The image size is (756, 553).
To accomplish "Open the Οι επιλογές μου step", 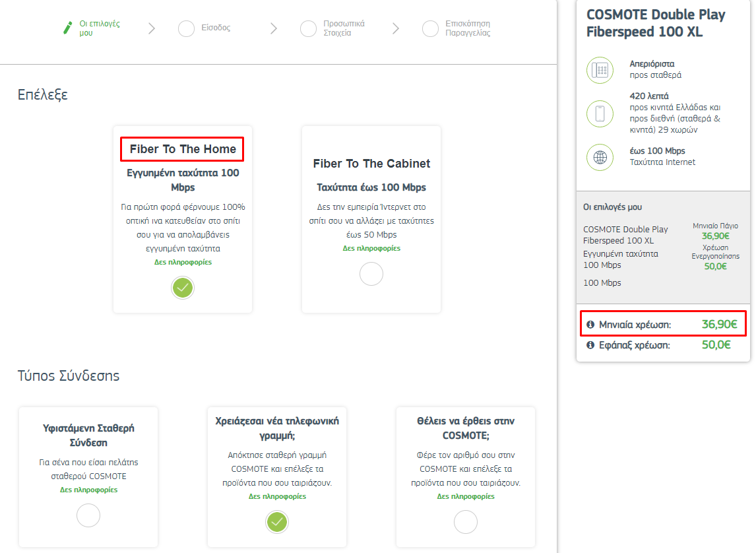I will click(x=100, y=28).
